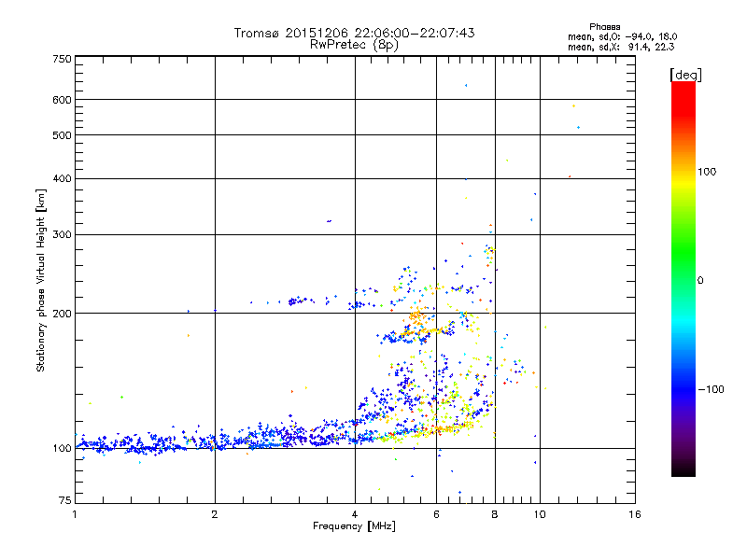Click the "[deg]" colorbar unit label
The width and height of the screenshot is (747, 560).
pos(685,75)
